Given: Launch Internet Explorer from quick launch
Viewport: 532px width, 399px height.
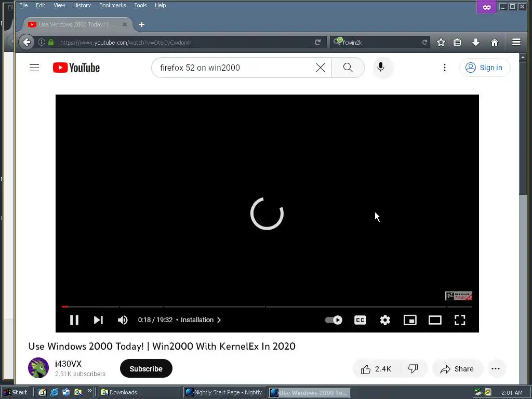Looking at the screenshot, I should coord(54,392).
